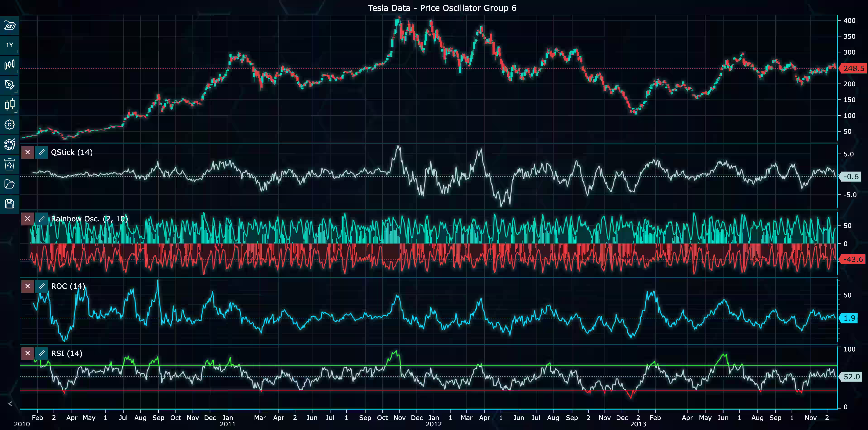868x430 pixels.
Task: Click the -0.6 QStick value tag
Action: (x=851, y=177)
